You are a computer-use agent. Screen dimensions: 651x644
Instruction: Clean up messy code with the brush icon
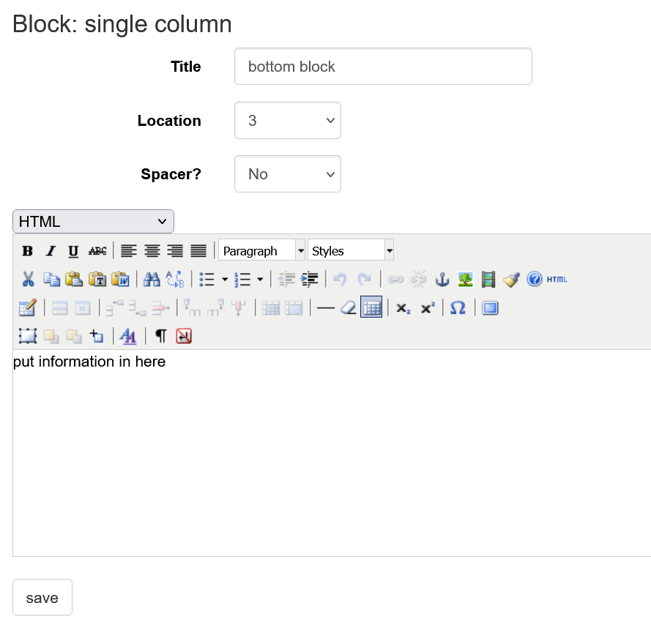[512, 279]
